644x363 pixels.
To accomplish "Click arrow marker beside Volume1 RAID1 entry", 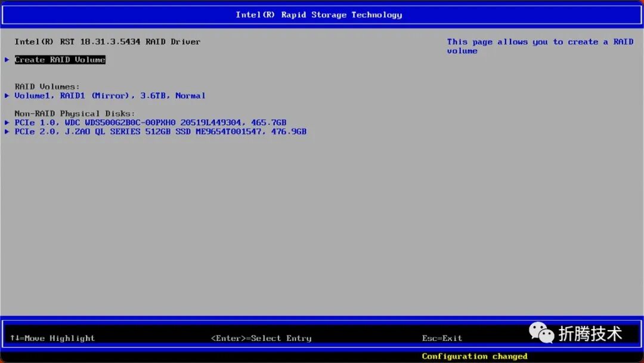I will click(7, 96).
